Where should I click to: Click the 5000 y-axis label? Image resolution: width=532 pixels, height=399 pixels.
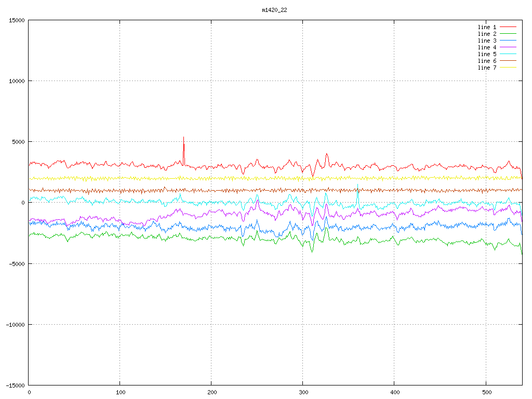[18, 142]
